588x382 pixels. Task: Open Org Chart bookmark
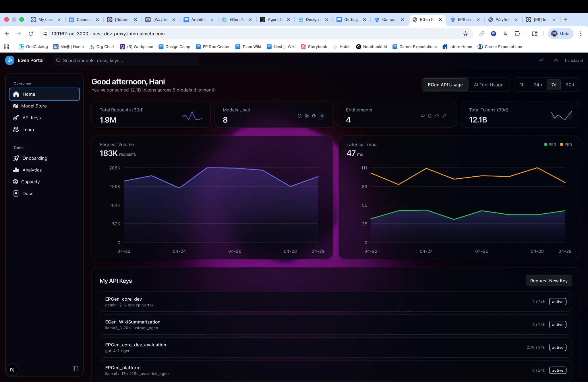click(x=102, y=47)
